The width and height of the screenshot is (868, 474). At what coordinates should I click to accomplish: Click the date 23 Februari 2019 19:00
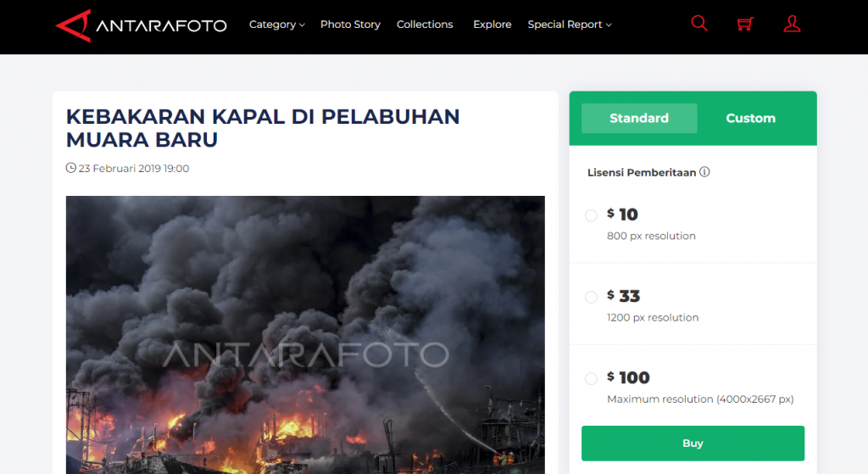pyautogui.click(x=133, y=169)
